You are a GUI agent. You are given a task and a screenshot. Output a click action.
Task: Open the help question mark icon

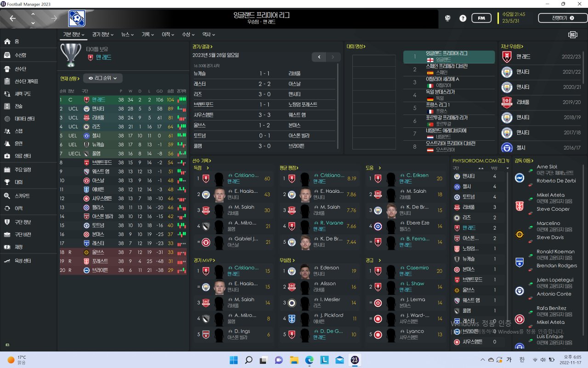click(463, 18)
